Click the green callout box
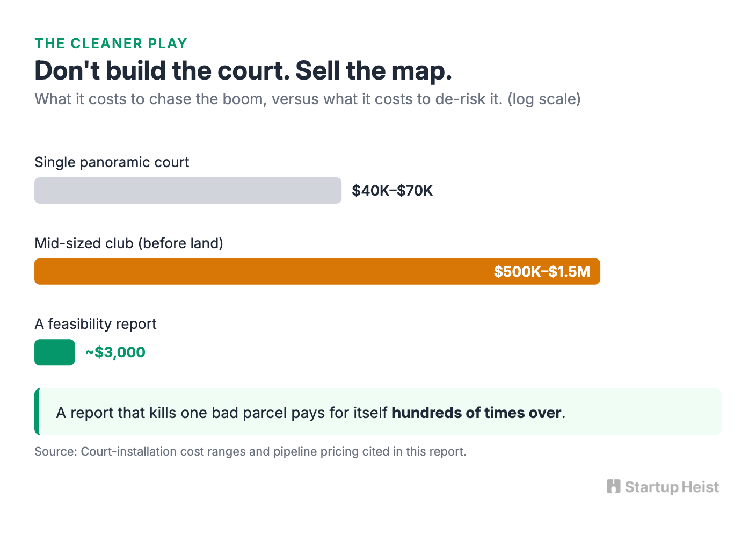The height and width of the screenshot is (533, 756). coord(378,412)
